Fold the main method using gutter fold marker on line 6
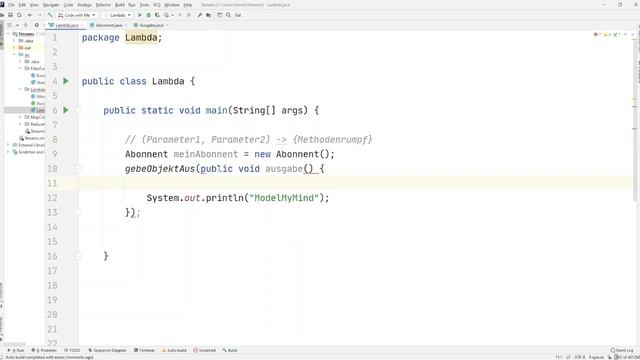Screen dimensions: 640x360 pos(78,110)
